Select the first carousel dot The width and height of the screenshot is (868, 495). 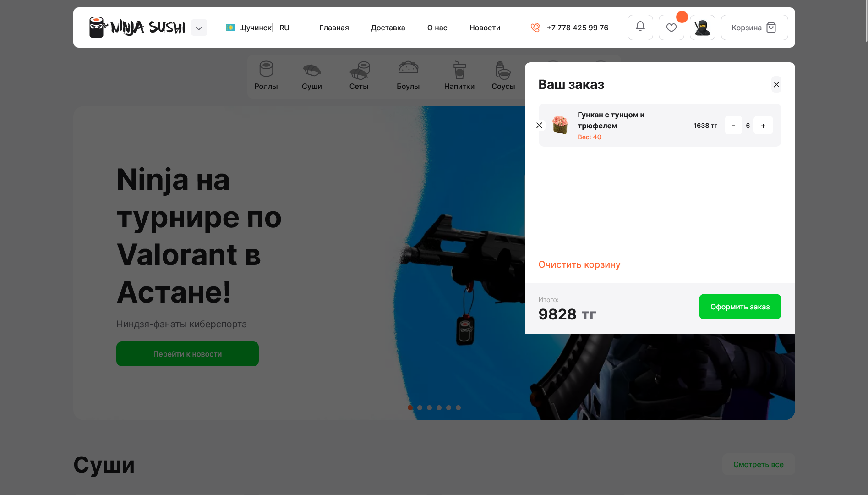(x=410, y=407)
